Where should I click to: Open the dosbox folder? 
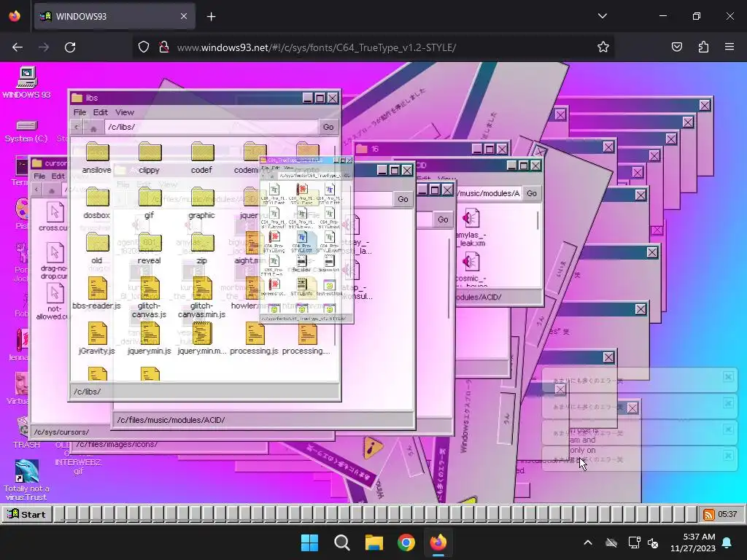click(x=97, y=203)
